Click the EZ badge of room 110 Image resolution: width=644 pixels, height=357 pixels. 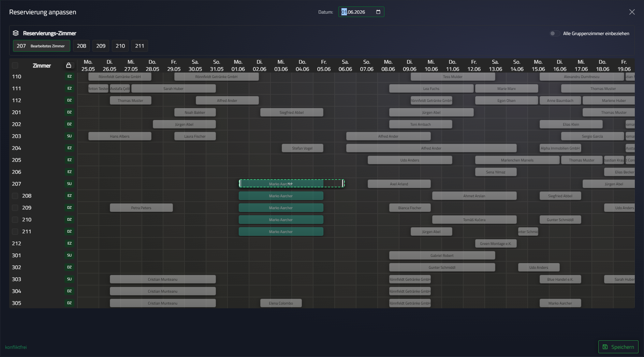pyautogui.click(x=69, y=77)
